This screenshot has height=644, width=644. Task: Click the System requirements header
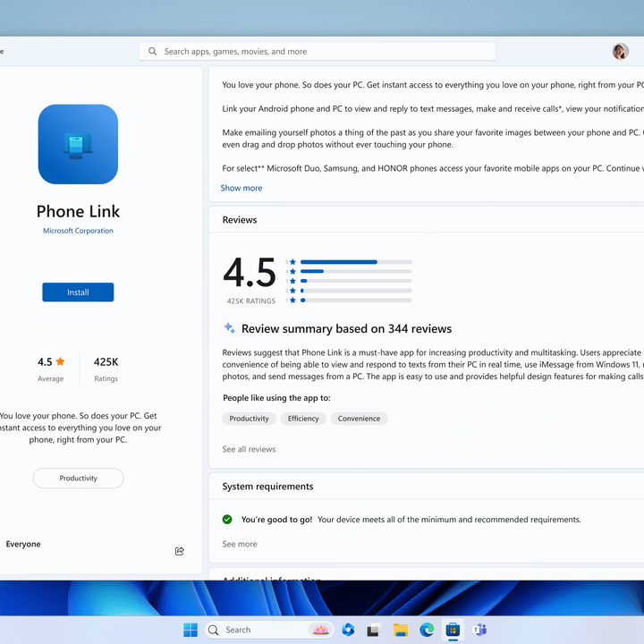point(267,487)
